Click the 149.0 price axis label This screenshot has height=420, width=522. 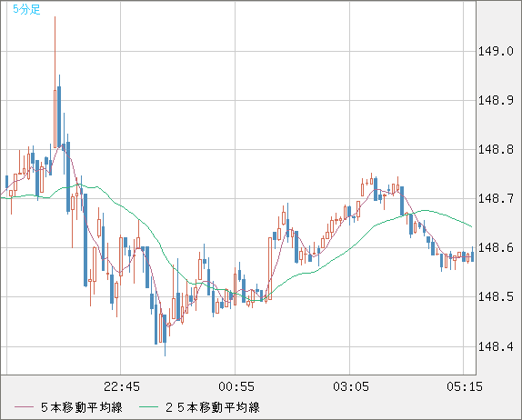[496, 52]
